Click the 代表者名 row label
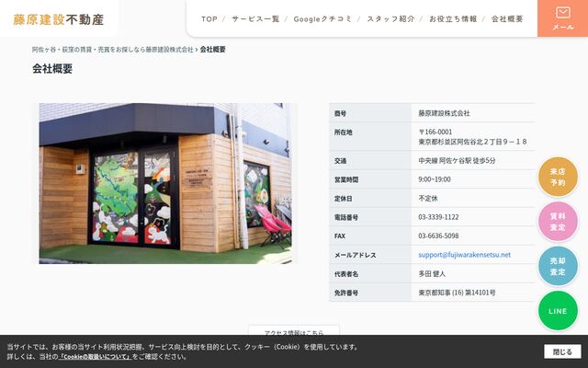Image resolution: width=588 pixels, height=368 pixels. coord(346,274)
